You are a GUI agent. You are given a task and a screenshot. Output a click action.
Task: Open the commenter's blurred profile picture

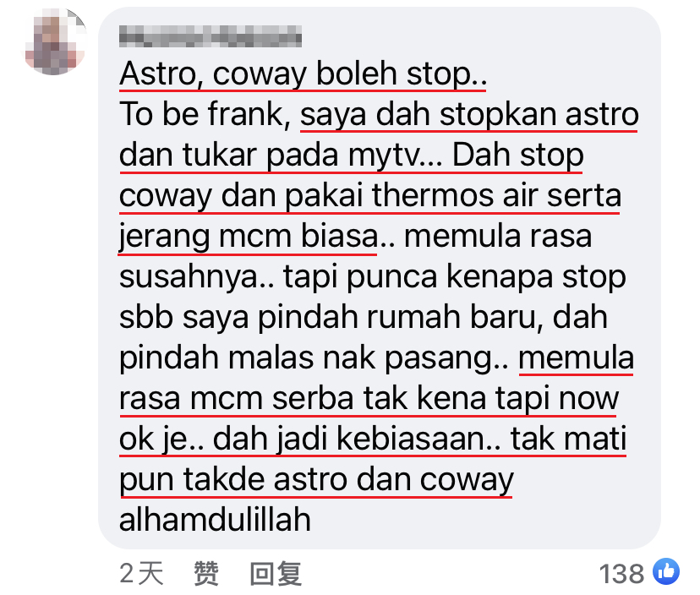(x=55, y=41)
